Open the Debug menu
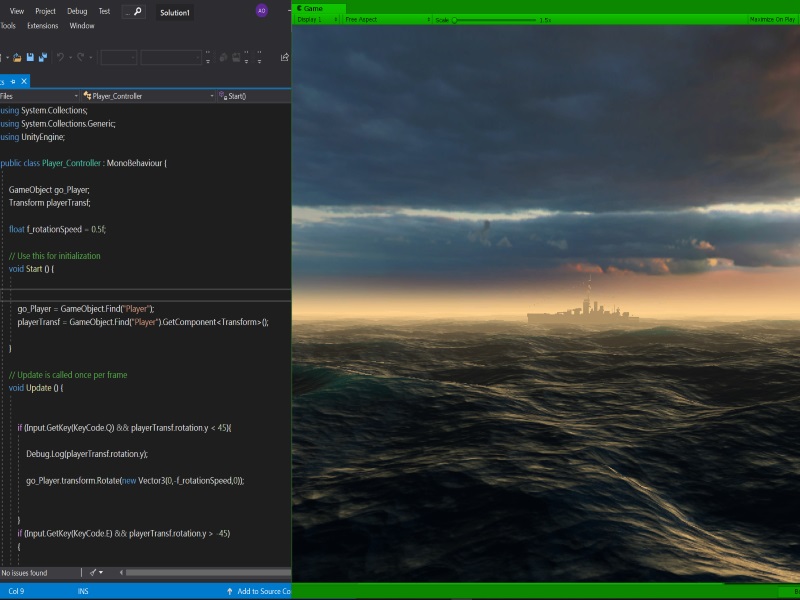Screen dimensions: 800x600 pos(77,11)
